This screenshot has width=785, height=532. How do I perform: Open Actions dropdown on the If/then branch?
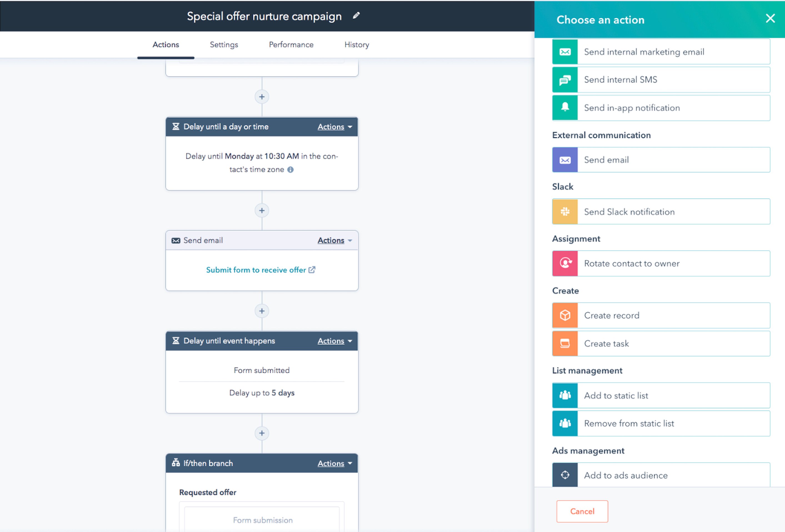tap(334, 463)
